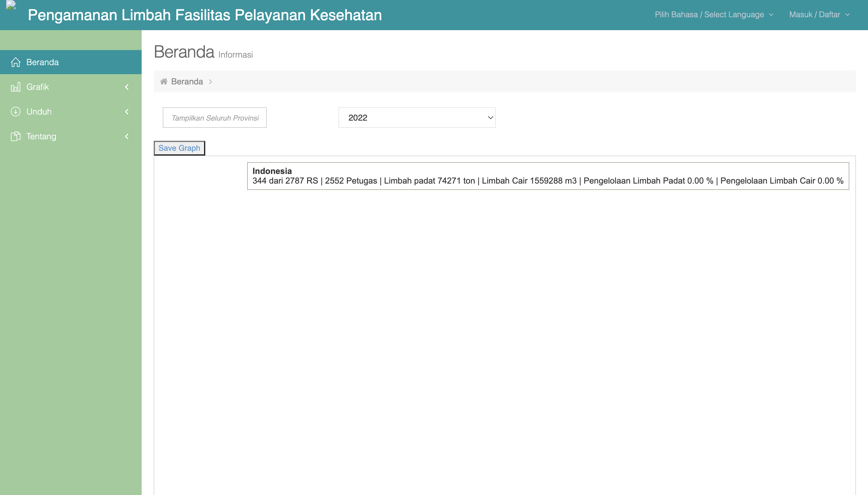Select Tentang in the sidebar menu
This screenshot has width=868, height=495.
pos(71,136)
